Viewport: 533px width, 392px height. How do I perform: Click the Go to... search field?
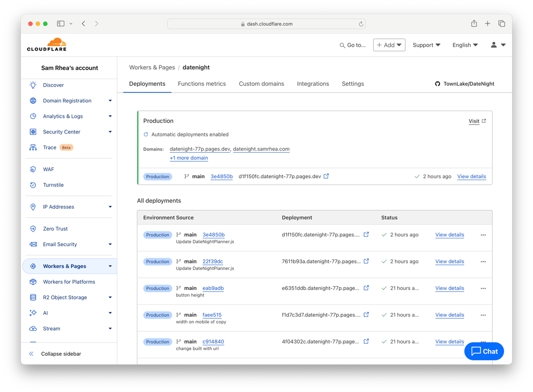click(352, 45)
